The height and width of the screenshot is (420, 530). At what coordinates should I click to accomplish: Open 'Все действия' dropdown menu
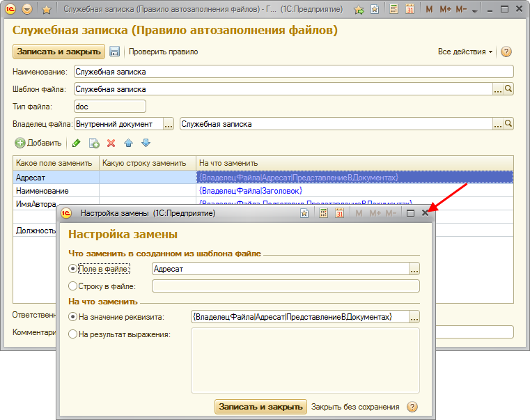click(465, 52)
